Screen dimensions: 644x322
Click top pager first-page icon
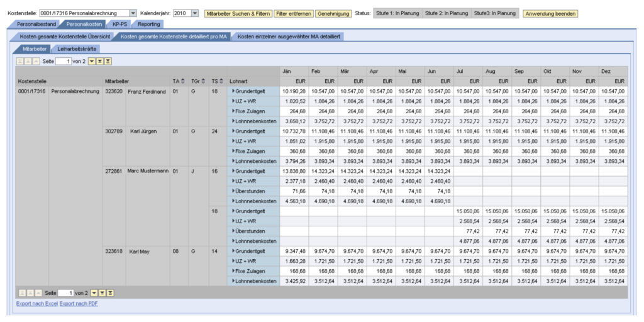click(x=19, y=61)
